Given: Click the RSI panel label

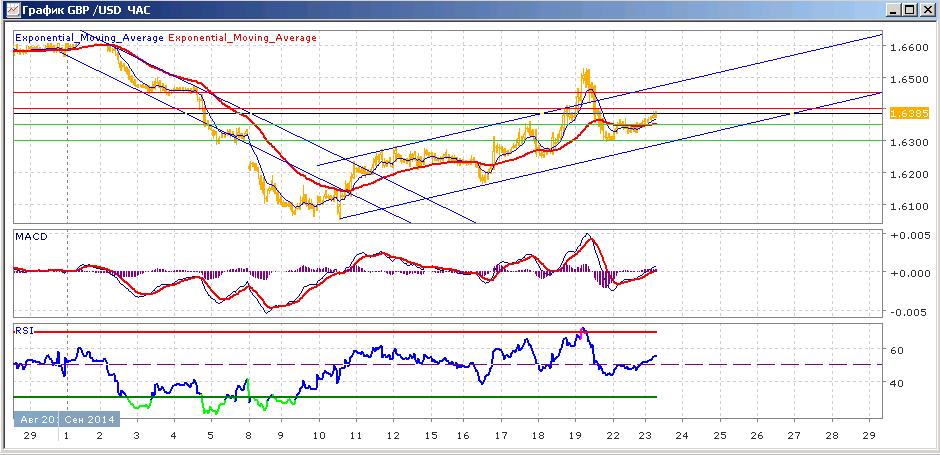Looking at the screenshot, I should (x=23, y=330).
